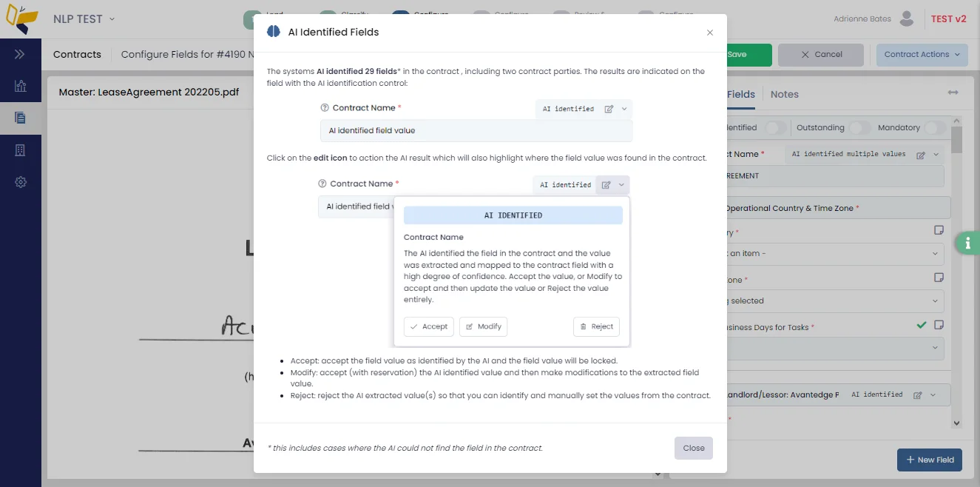Screen dimensions: 980x487
Task: Click the Contract Name value field ending in 'REEMENT'
Action: (836, 176)
